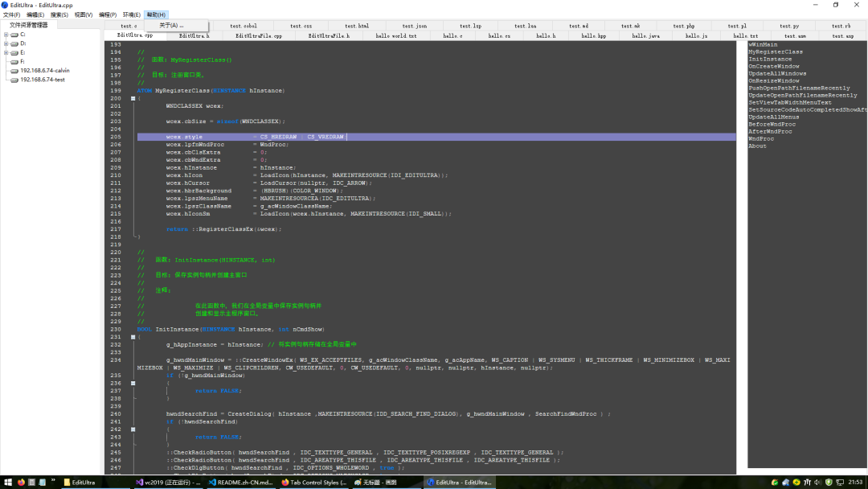Select the F: drive in file tree
868x489 pixels.
(x=23, y=61)
